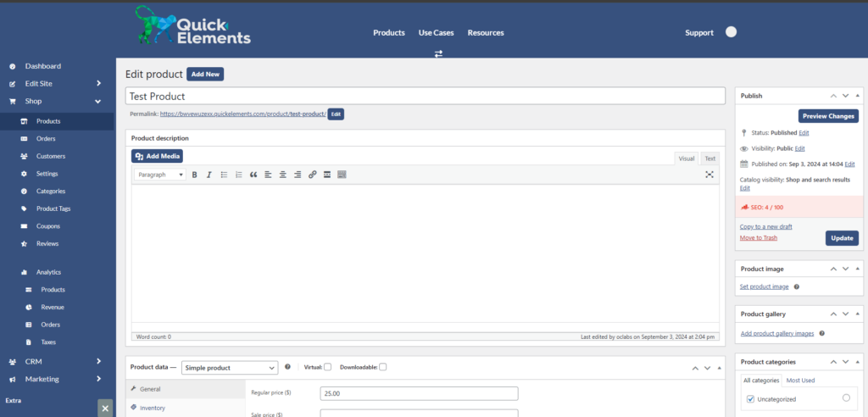This screenshot has width=868, height=417.
Task: Collapse the Product data panel with its triangle
Action: pyautogui.click(x=719, y=368)
